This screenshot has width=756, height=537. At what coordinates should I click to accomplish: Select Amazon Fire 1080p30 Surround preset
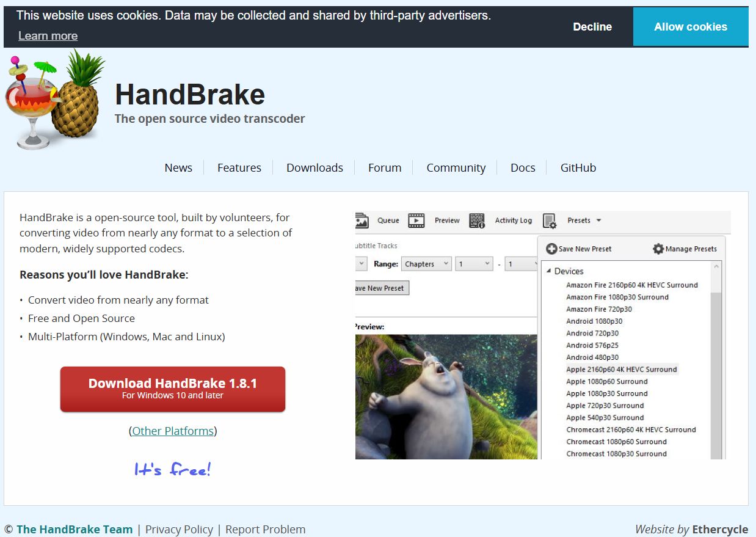(x=617, y=297)
